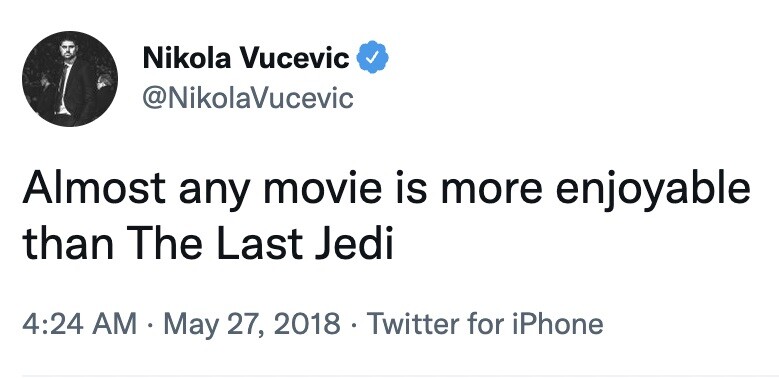
Task: Click the first name 'Nikola' in the header
Action: 187,59
